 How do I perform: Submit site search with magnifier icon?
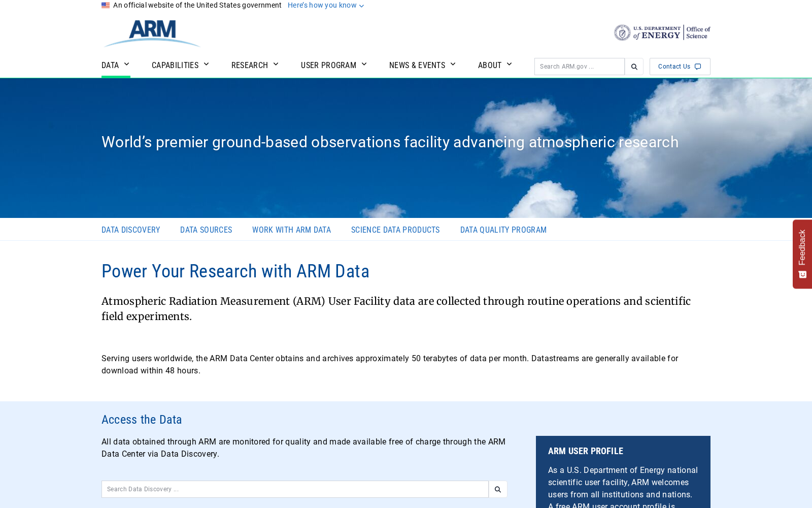click(634, 67)
